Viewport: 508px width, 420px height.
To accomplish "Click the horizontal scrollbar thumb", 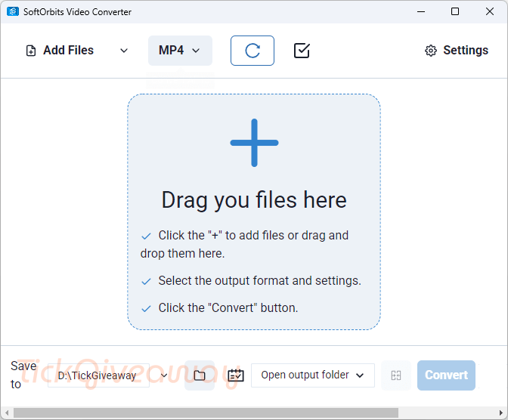I will click(206, 413).
